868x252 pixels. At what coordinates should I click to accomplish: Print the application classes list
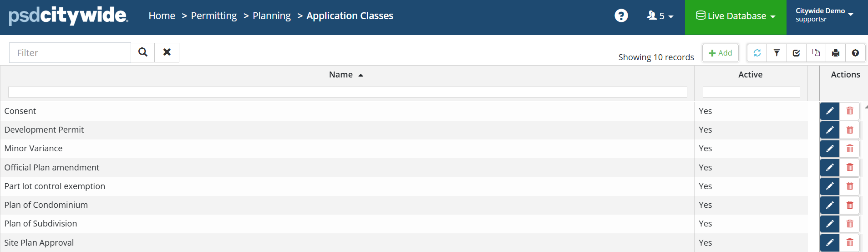[835, 53]
